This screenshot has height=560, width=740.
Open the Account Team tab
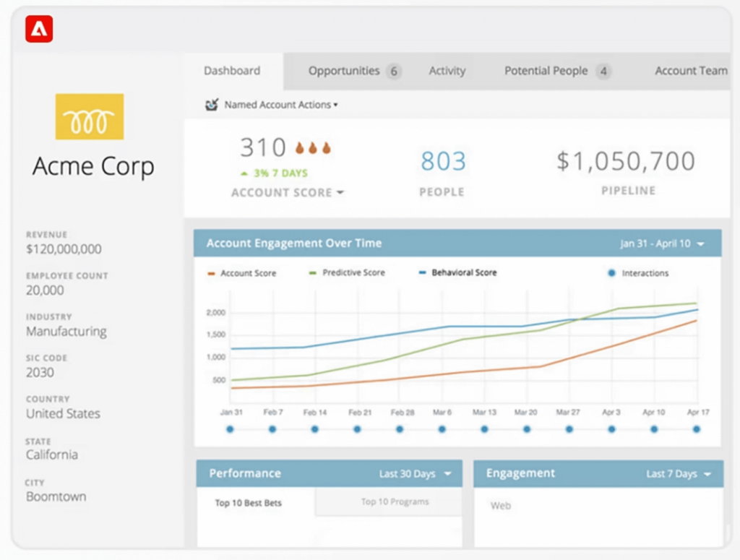click(691, 71)
